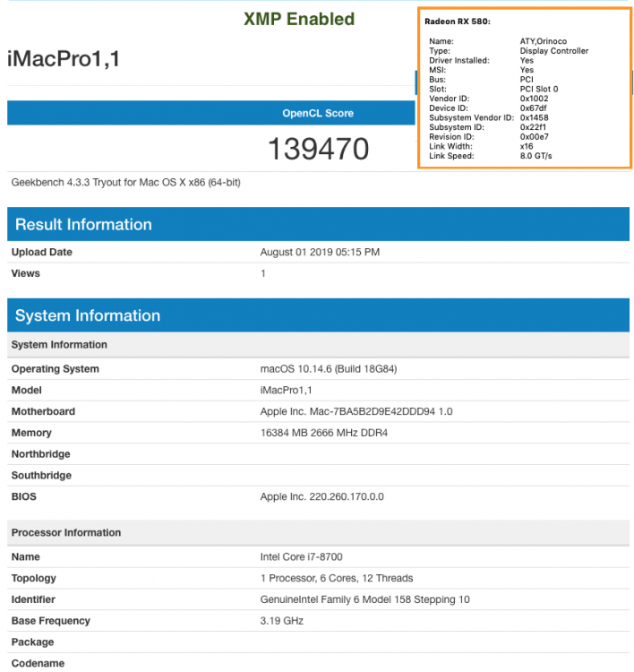Viewport: 634px width, 672px height.
Task: Click the 139470 score value
Action: tap(318, 149)
